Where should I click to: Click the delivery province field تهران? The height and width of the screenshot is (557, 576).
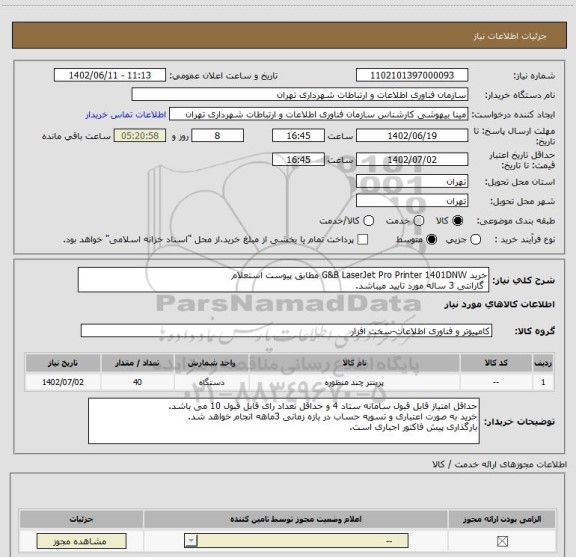(x=412, y=182)
